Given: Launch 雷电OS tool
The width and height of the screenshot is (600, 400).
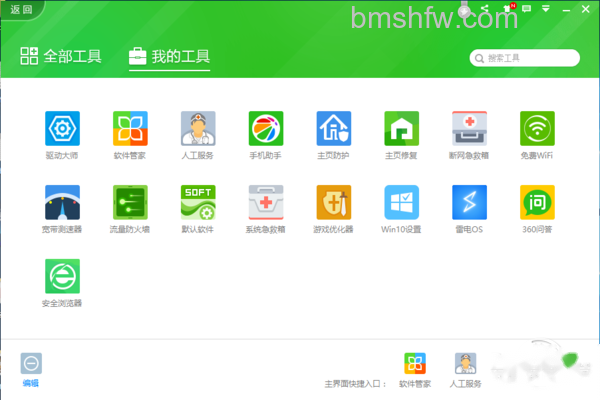Looking at the screenshot, I should pos(470,202).
